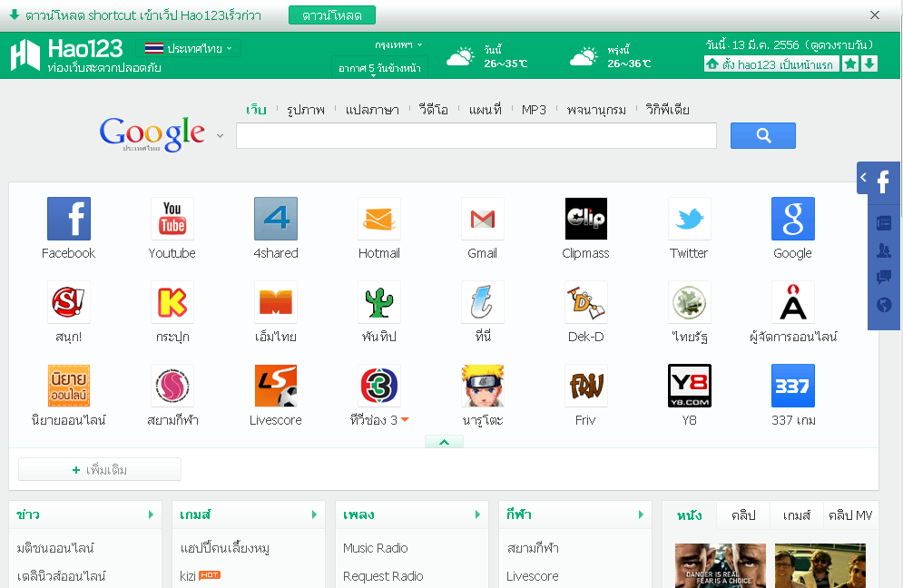Viewport: 903px width, 588px height.
Task: Click the green download arrow icon in the header
Action: pos(869,64)
